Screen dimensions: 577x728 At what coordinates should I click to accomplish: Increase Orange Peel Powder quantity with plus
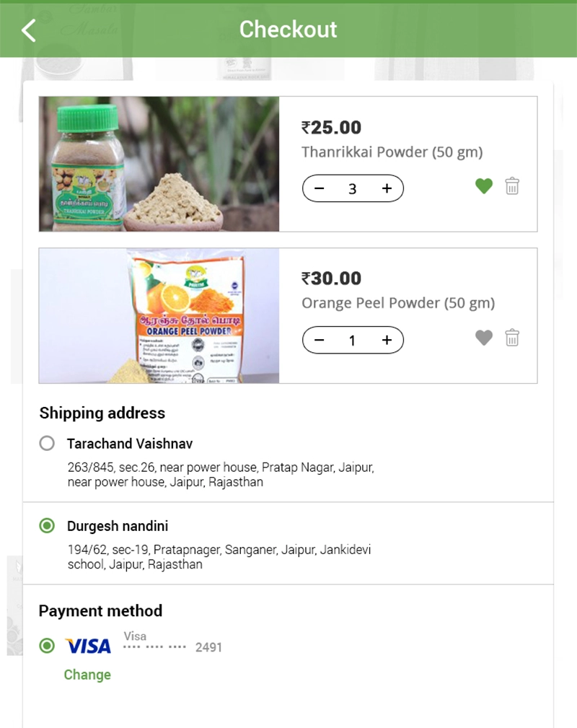387,341
